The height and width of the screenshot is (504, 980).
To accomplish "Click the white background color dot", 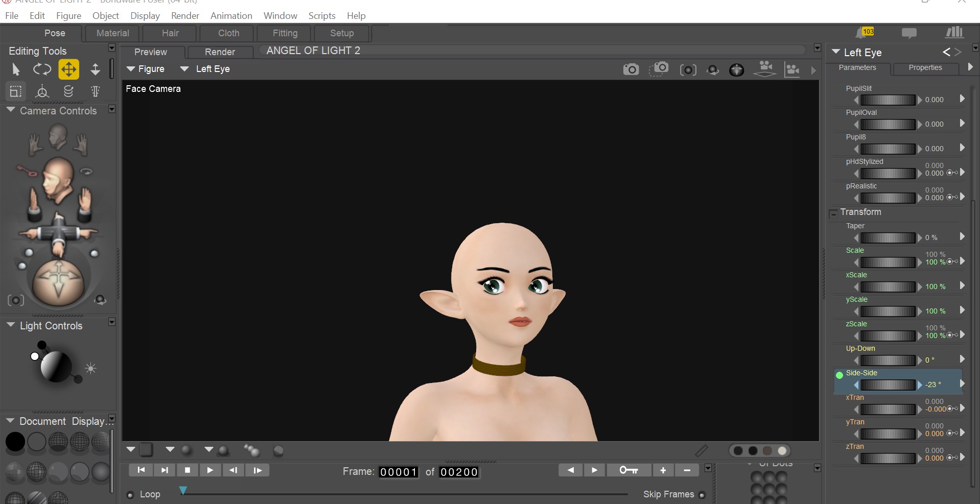I will pyautogui.click(x=782, y=451).
